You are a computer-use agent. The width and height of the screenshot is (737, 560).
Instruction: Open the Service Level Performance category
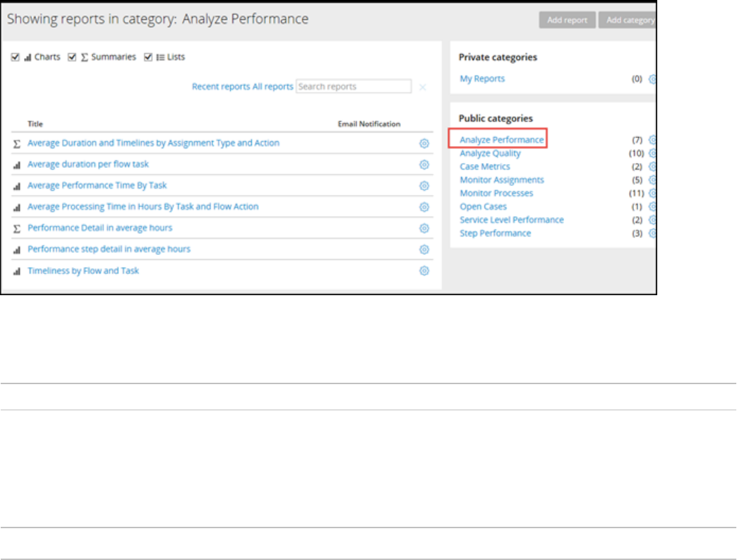(512, 220)
